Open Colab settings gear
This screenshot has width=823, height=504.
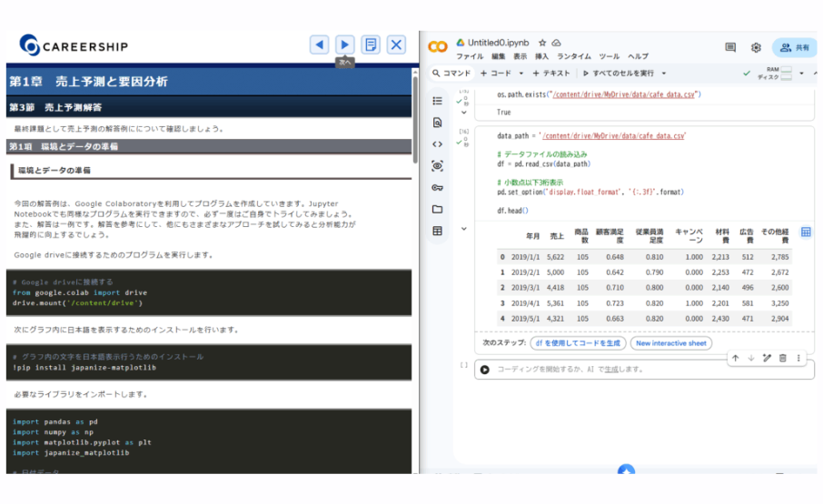[x=756, y=47]
